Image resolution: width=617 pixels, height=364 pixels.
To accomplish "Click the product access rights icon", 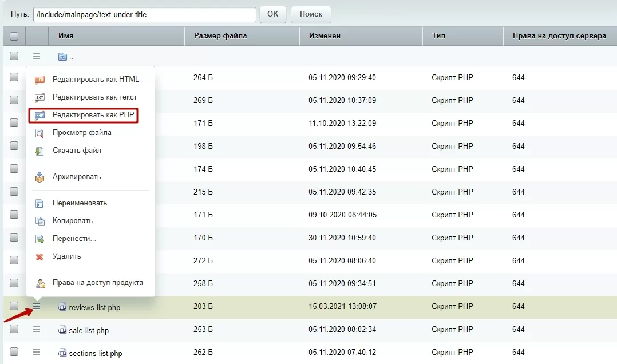I will tap(39, 283).
